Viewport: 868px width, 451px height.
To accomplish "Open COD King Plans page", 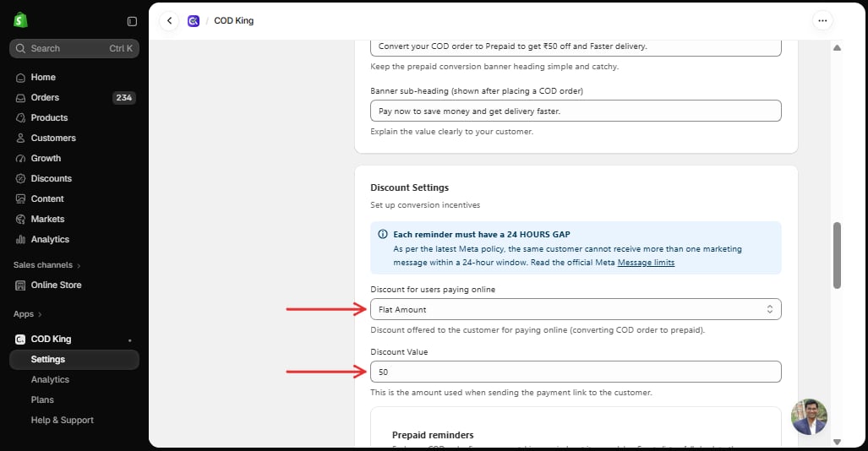I will [x=42, y=400].
